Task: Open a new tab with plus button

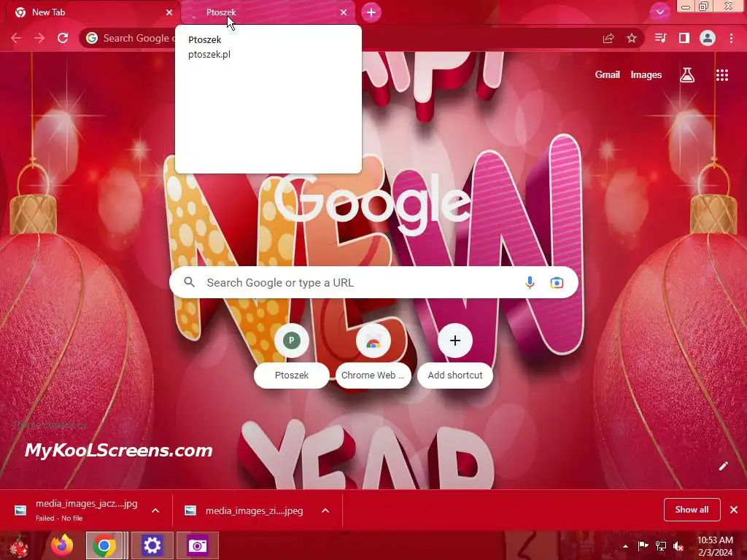Action: 371,12
